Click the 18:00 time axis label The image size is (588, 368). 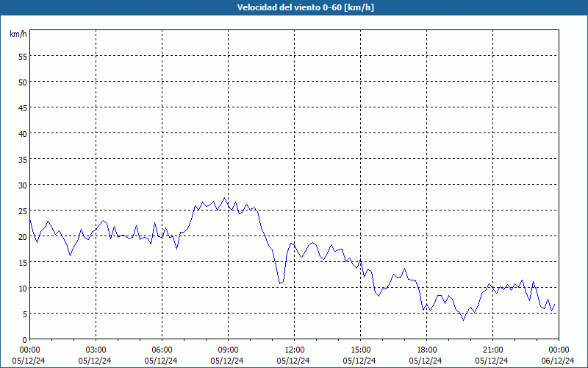point(427,350)
